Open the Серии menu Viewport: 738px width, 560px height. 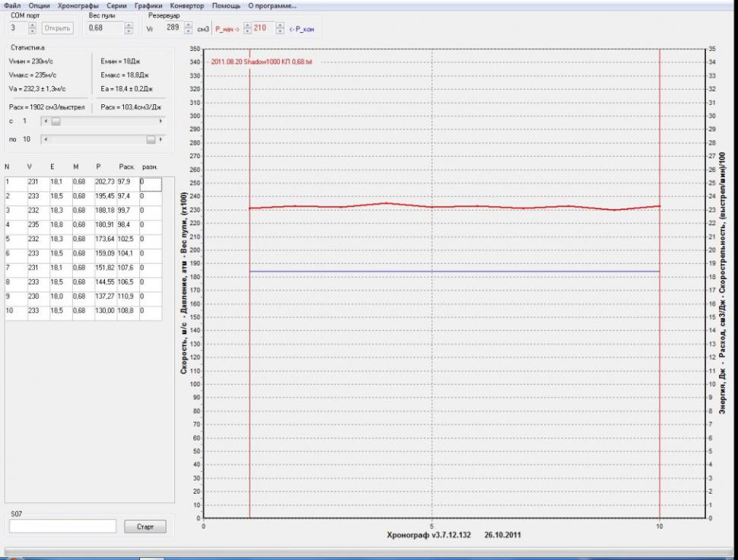116,5
